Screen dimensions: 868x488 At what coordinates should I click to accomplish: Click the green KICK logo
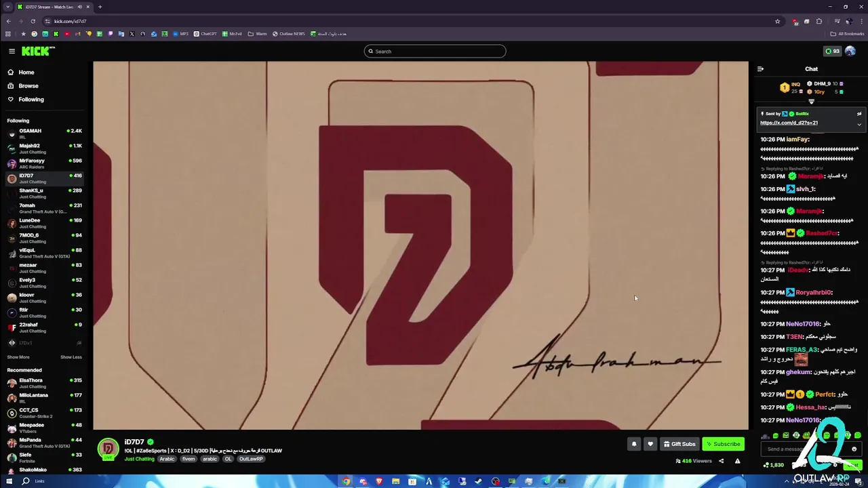click(x=38, y=51)
